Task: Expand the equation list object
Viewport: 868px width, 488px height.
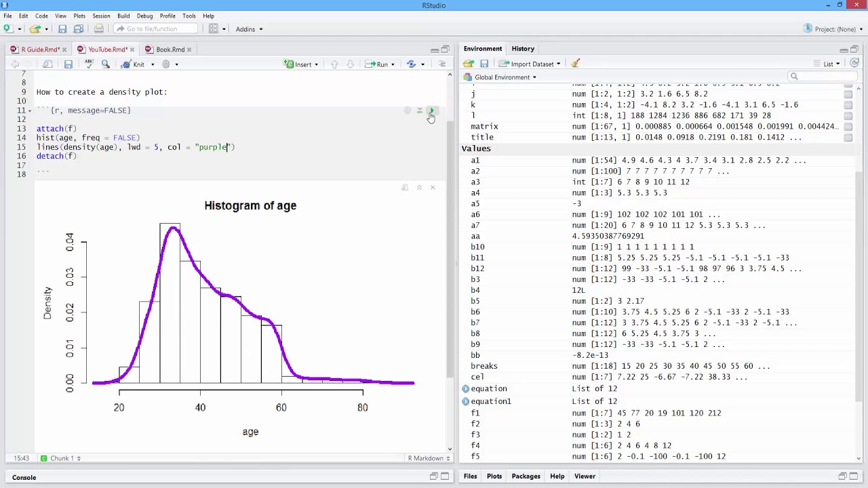Action: click(x=466, y=388)
